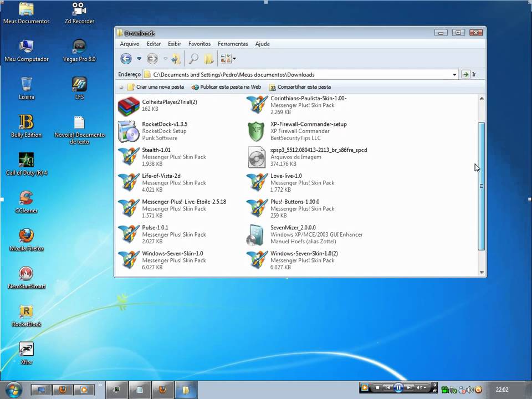This screenshot has height=399, width=532.
Task: Select the RocketDock-v1.3.5 installer icon
Action: (x=129, y=131)
